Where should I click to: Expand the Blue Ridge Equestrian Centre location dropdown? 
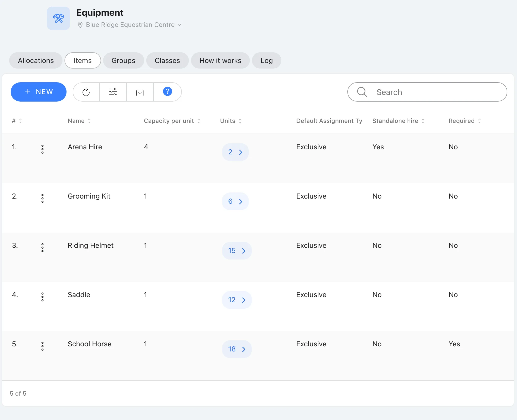pyautogui.click(x=130, y=25)
